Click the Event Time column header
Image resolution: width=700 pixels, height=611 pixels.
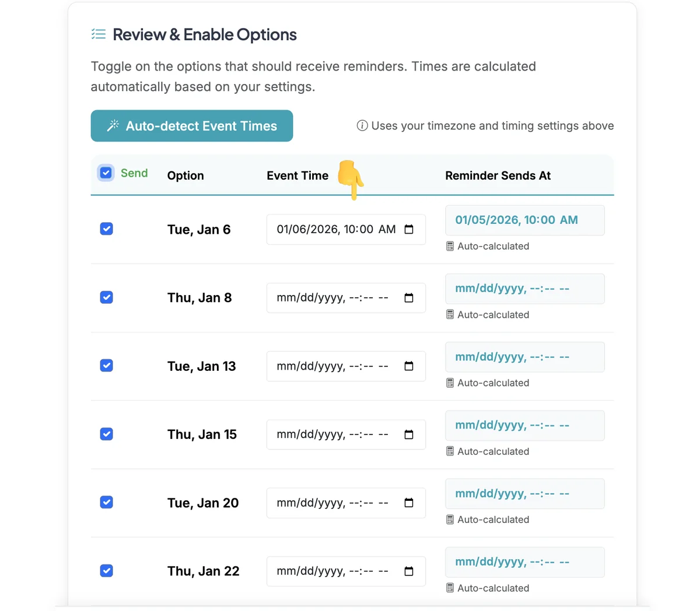click(x=297, y=175)
